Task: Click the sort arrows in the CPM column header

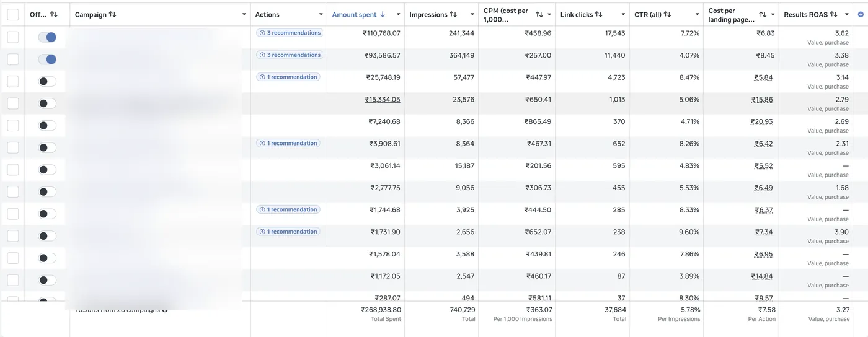Action: pos(539,14)
